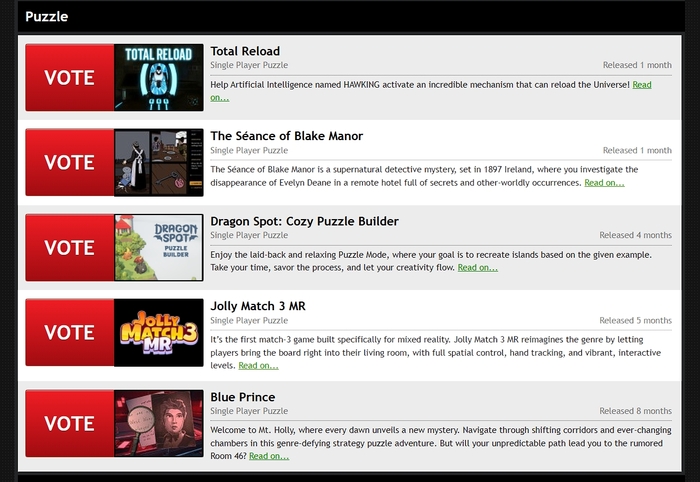Vote for Total Reload
The height and width of the screenshot is (482, 700).
70,78
